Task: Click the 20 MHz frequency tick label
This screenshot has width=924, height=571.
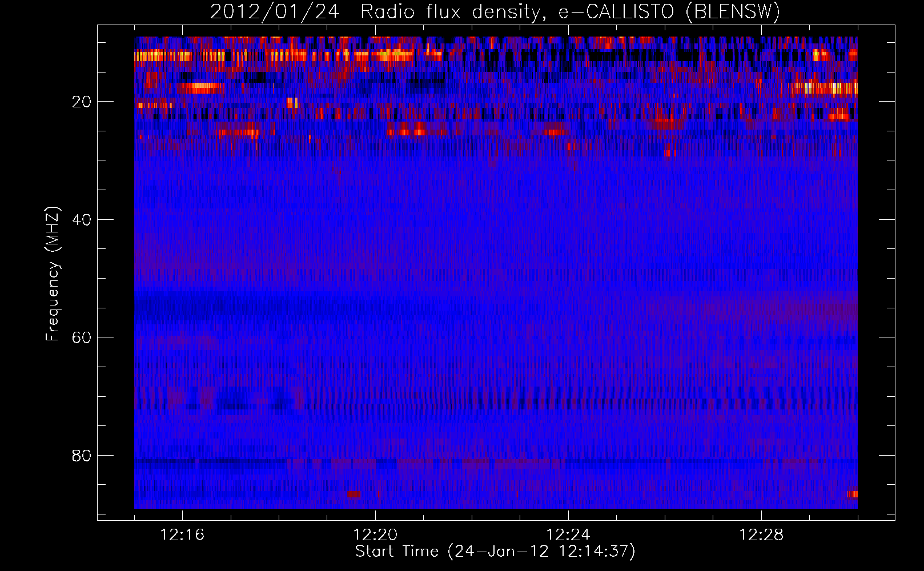Action: pyautogui.click(x=82, y=102)
